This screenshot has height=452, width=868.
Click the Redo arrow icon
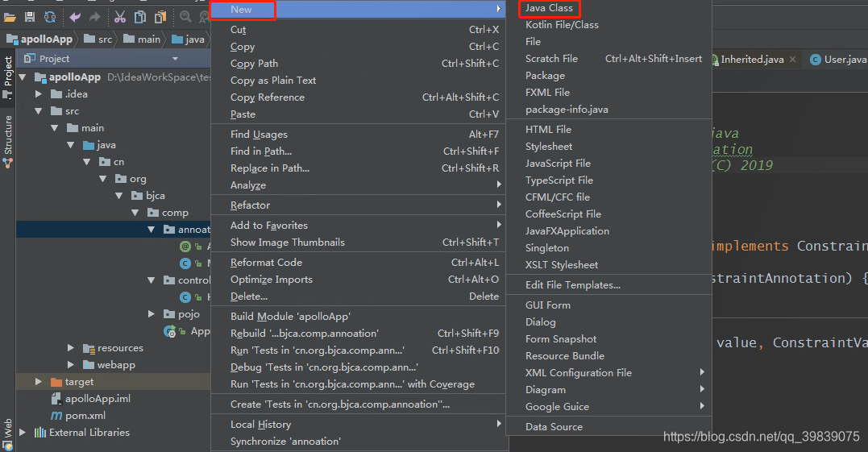(x=94, y=17)
